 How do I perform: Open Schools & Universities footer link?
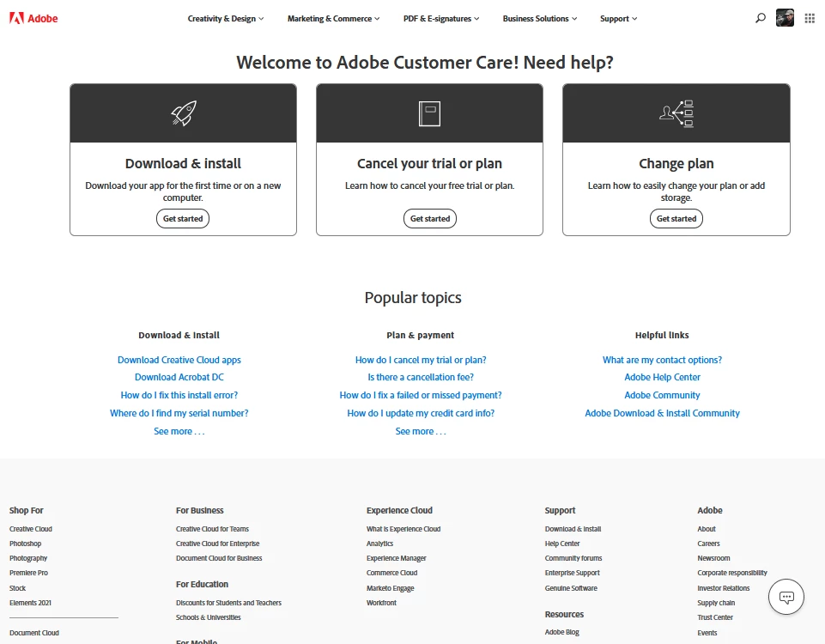click(x=209, y=617)
